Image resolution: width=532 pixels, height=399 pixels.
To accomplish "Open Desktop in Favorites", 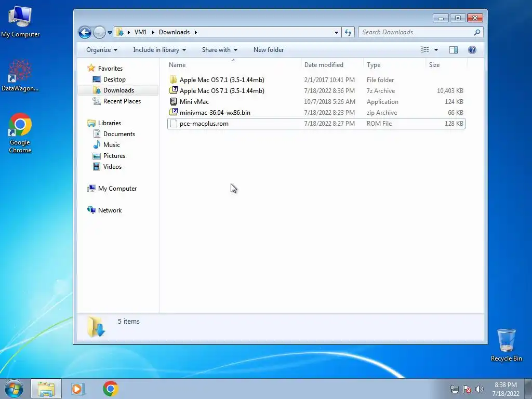I will tap(114, 79).
